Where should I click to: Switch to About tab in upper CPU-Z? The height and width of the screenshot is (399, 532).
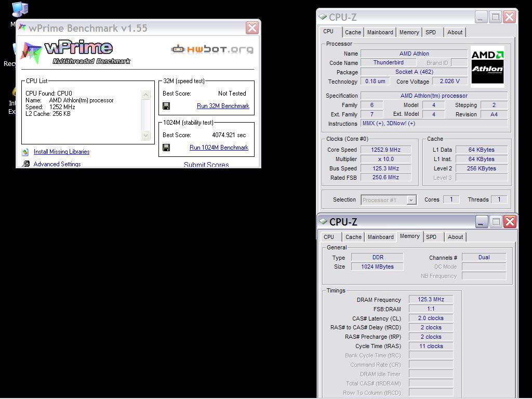tap(455, 32)
